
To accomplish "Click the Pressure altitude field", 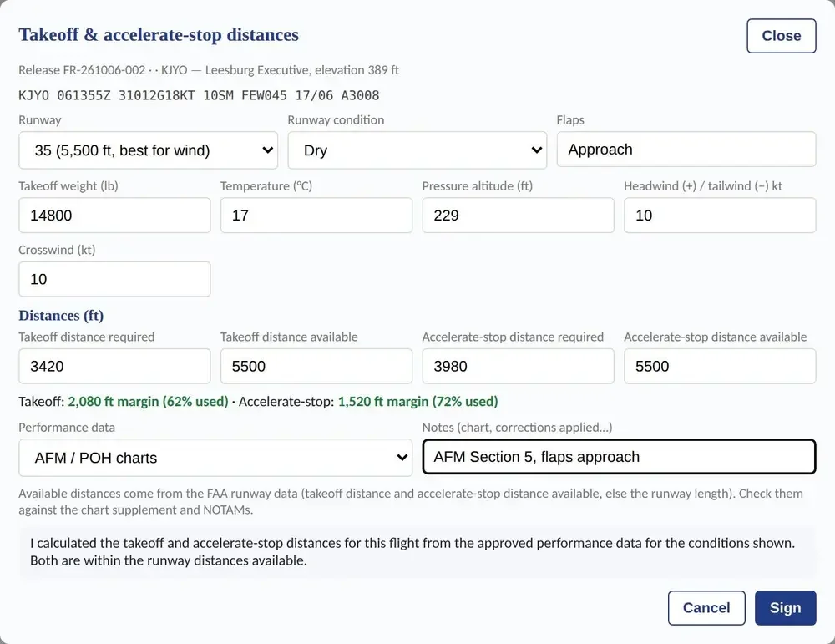I will pyautogui.click(x=519, y=216).
